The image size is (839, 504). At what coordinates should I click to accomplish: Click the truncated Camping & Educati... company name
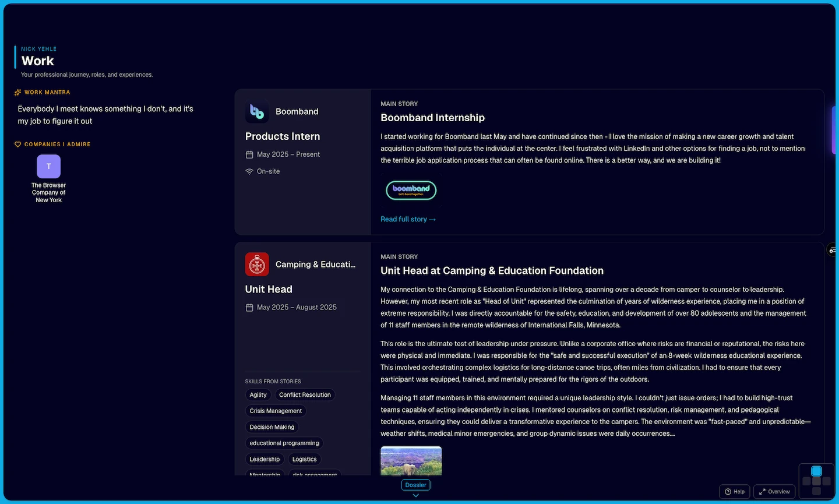[315, 264]
